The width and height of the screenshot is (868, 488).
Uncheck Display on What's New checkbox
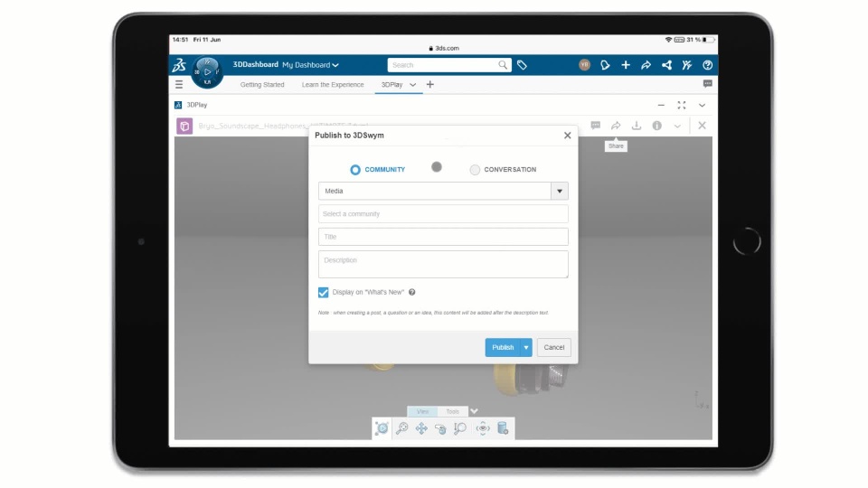pyautogui.click(x=324, y=292)
